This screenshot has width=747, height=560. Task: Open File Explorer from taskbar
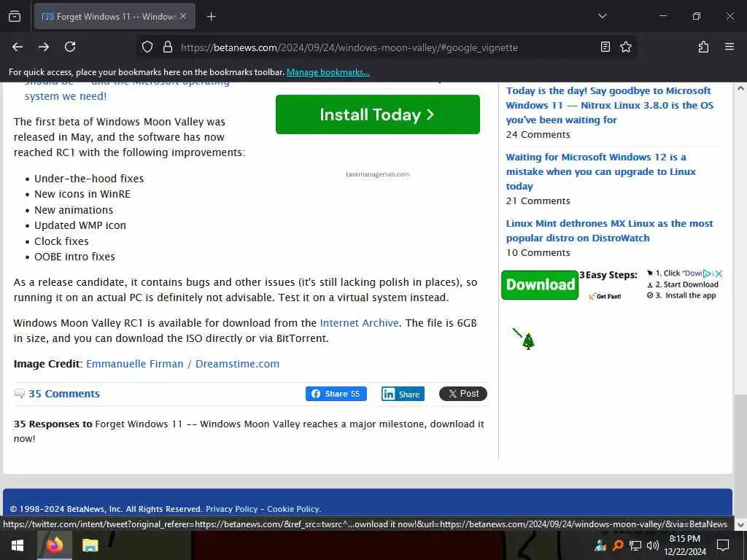pos(90,545)
